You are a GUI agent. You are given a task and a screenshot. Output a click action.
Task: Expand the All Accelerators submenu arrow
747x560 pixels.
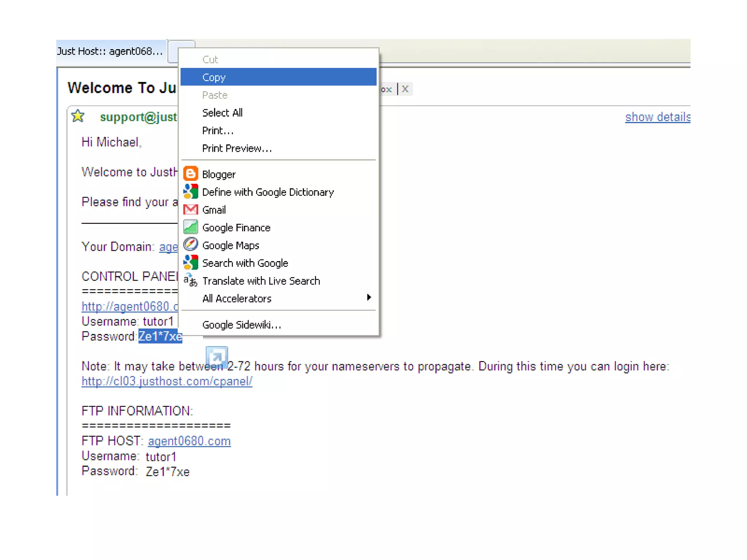tap(369, 297)
